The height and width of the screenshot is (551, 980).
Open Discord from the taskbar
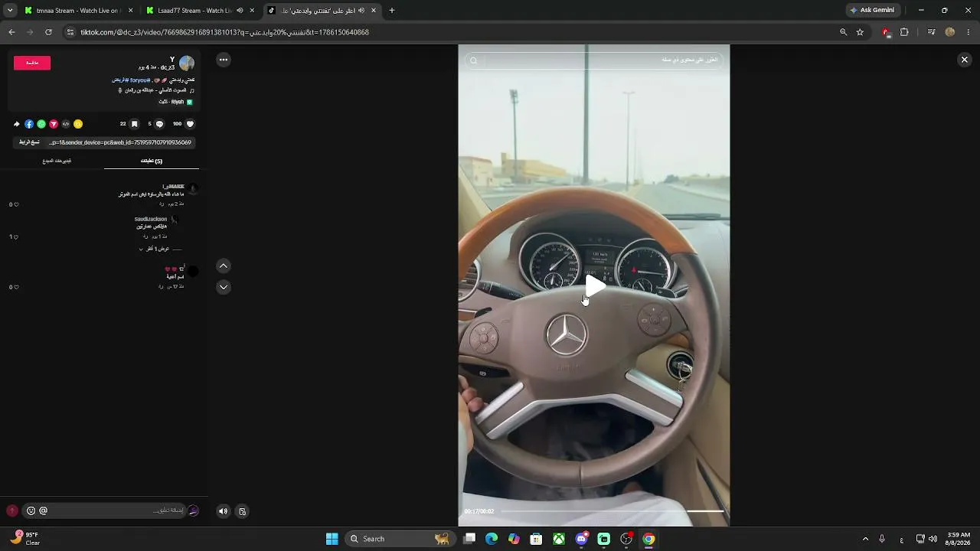point(581,539)
